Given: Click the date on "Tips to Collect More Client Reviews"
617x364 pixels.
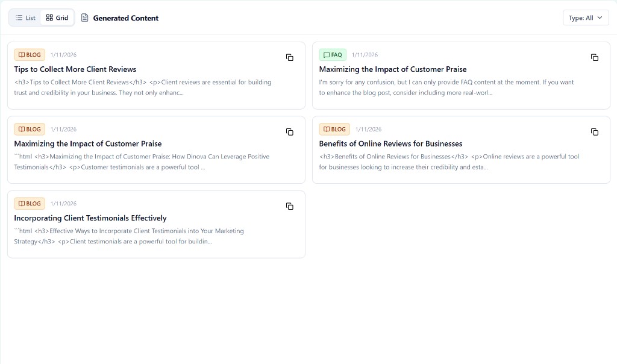Looking at the screenshot, I should [63, 55].
